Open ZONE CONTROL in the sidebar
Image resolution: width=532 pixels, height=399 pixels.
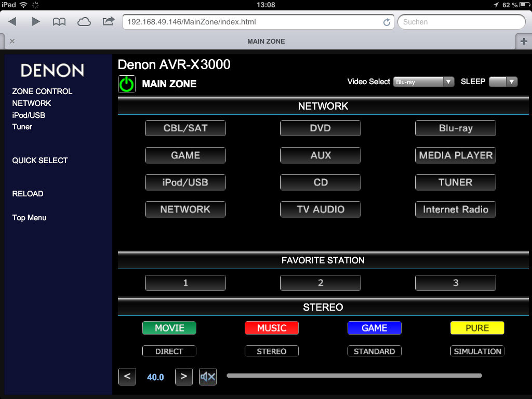tap(42, 91)
